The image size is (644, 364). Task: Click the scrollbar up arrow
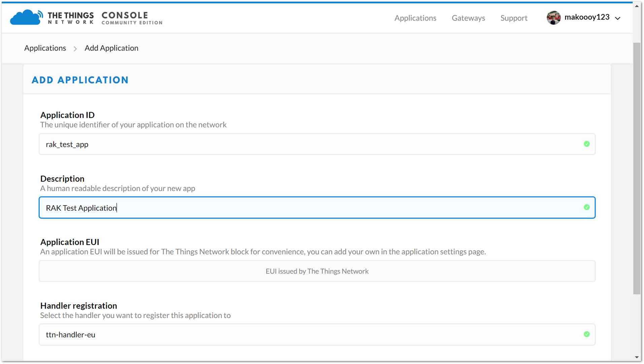(637, 6)
